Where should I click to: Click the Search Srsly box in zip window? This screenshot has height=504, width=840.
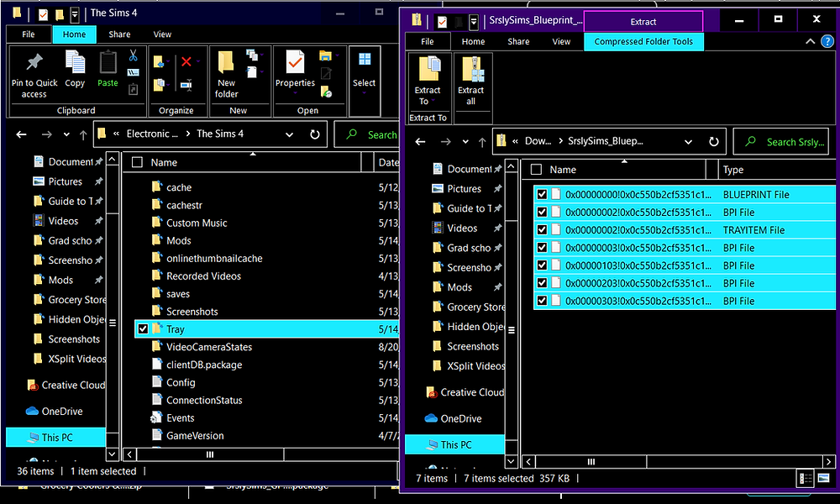[781, 142]
